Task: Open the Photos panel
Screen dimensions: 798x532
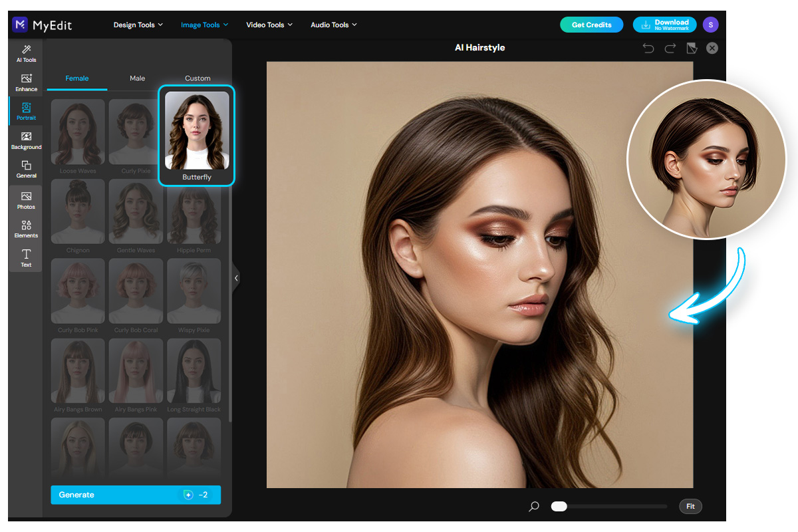Action: [x=25, y=200]
